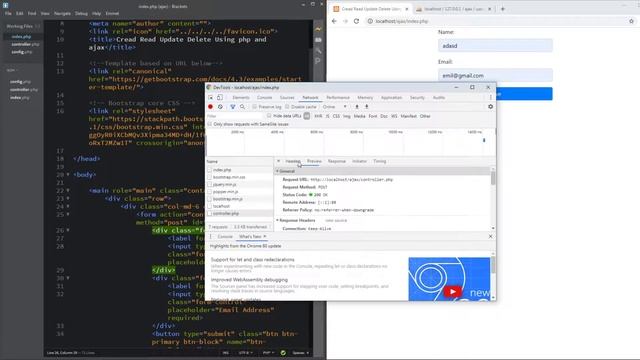This screenshot has height=360, width=640.
Task: Open the Console drawer tab
Action: 224,237
